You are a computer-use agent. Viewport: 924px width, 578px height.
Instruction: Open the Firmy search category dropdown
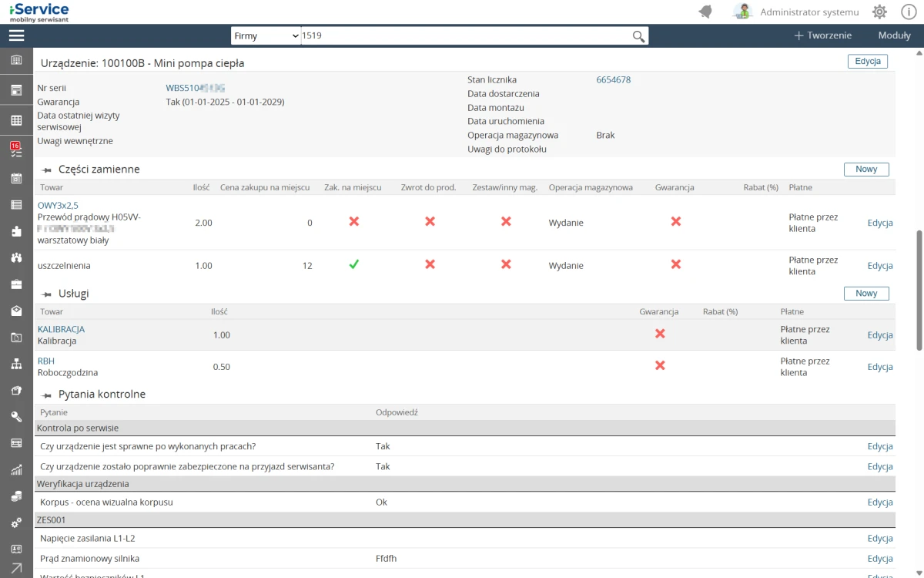coord(266,36)
